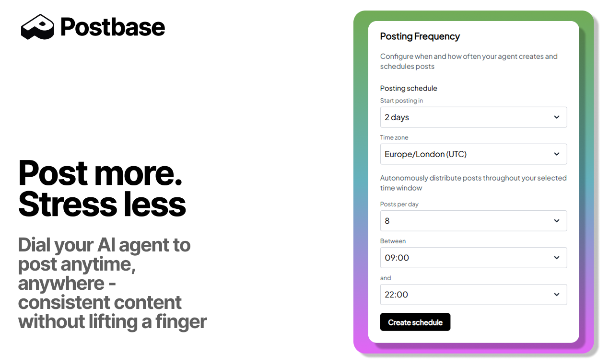The image size is (609, 364).
Task: Click the chevron on the Time zone dropdown
Action: pos(556,154)
